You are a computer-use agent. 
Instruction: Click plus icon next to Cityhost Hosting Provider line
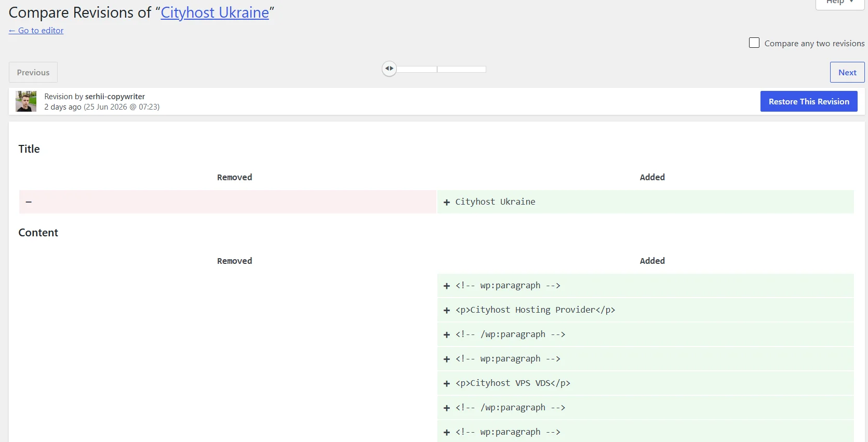pyautogui.click(x=446, y=310)
